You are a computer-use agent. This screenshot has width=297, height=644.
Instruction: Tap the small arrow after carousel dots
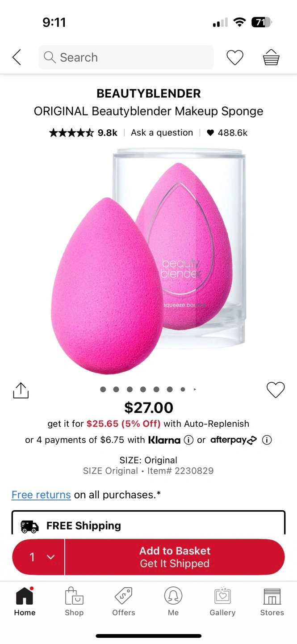195,390
